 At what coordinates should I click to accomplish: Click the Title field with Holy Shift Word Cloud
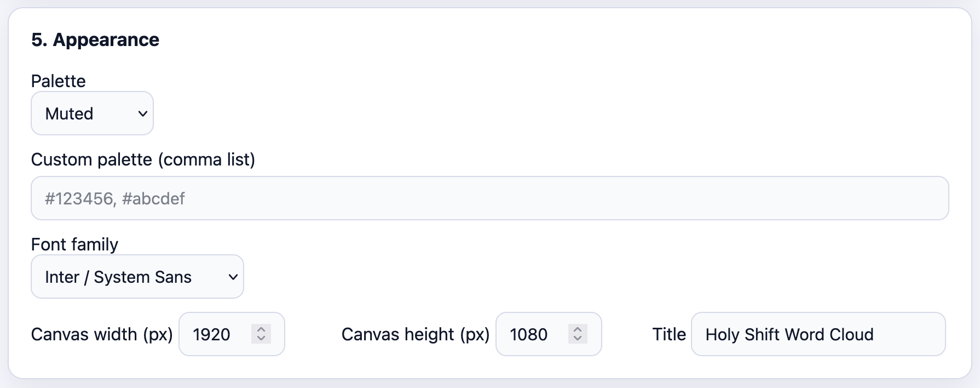pyautogui.click(x=818, y=334)
